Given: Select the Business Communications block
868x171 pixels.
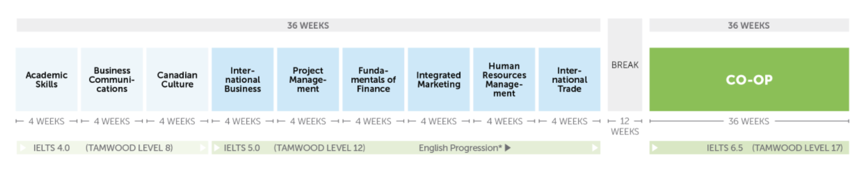Looking at the screenshot, I should (x=112, y=79).
